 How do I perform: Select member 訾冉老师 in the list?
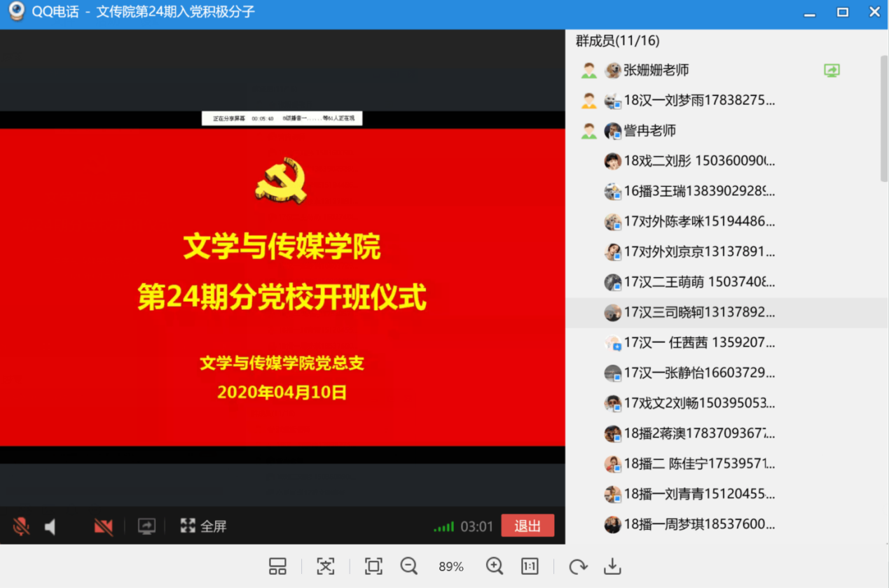(x=649, y=131)
